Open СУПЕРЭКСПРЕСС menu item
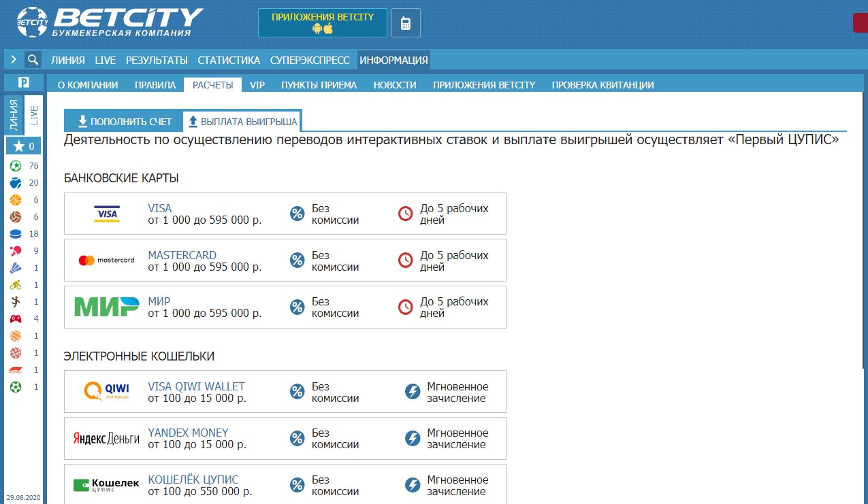The width and height of the screenshot is (868, 504). 310,60
